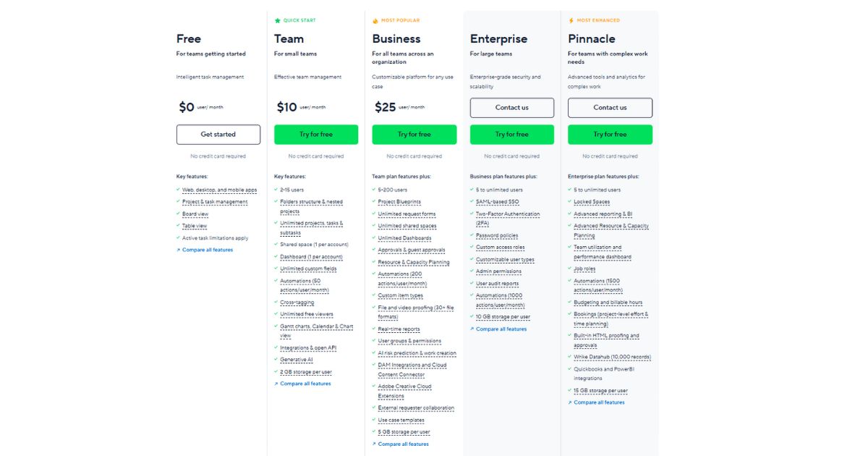Click Contact us on the Pinnacle plan

610,108
